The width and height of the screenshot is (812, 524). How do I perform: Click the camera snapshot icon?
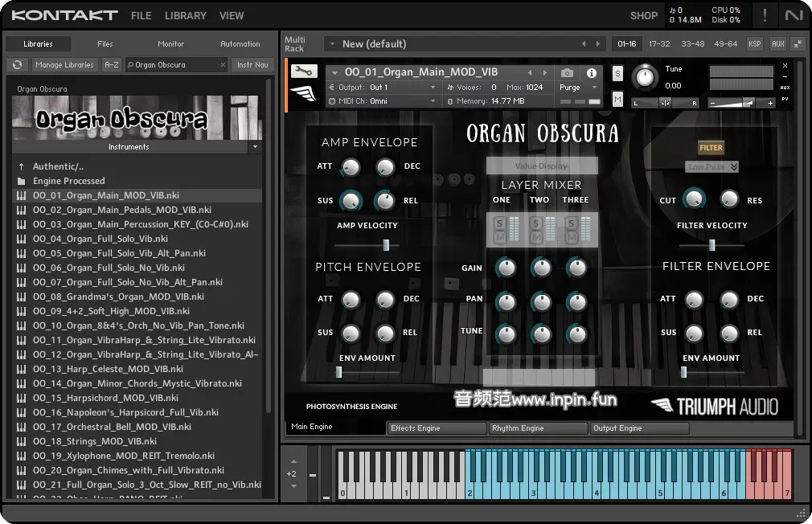tap(568, 73)
